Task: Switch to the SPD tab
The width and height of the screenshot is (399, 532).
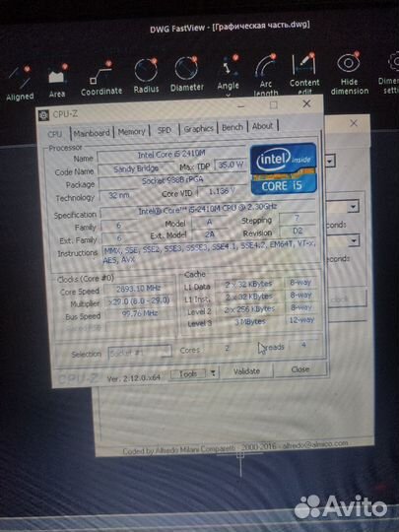Action: point(165,130)
